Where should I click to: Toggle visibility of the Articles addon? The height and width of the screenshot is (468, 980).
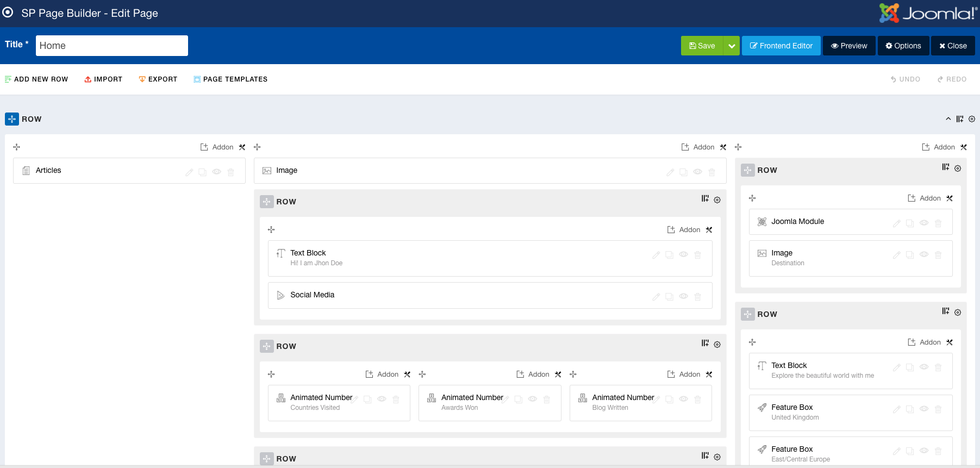pyautogui.click(x=216, y=172)
